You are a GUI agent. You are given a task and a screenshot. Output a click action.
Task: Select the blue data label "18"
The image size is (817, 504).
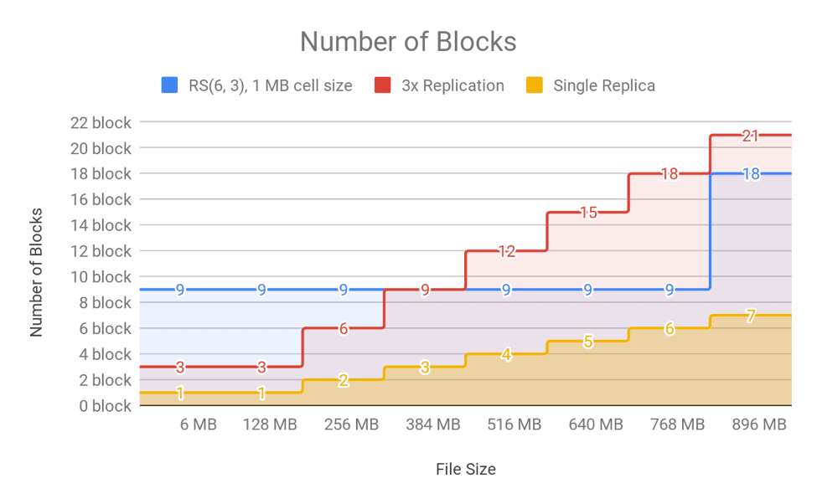(751, 174)
